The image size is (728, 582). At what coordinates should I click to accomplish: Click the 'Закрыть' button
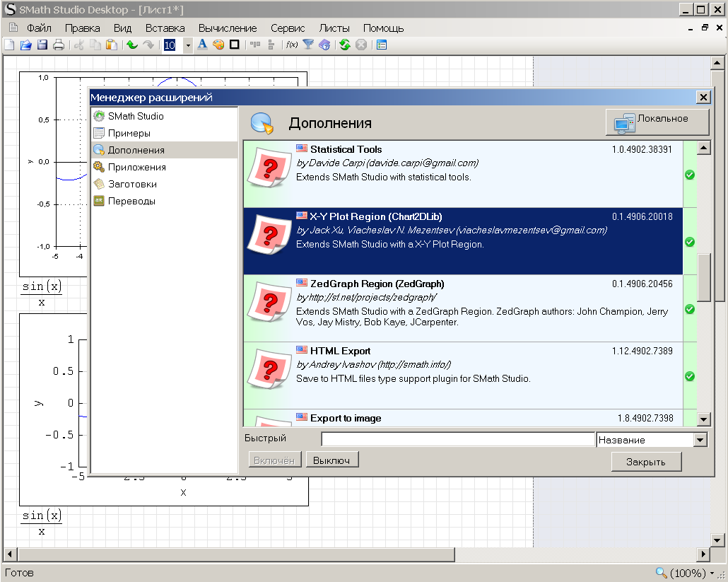click(646, 462)
